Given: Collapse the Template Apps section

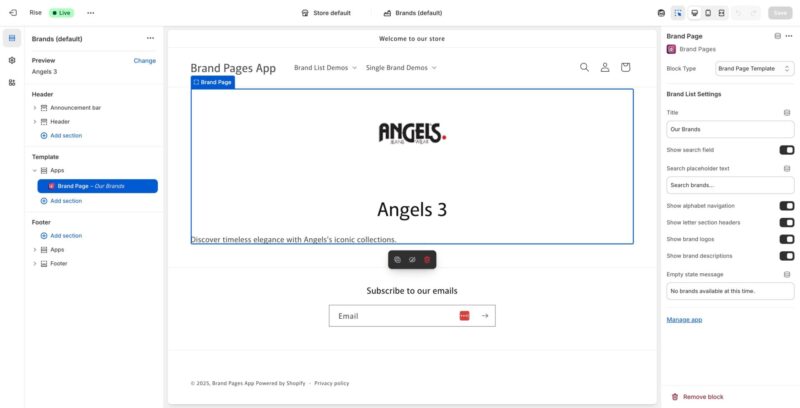Looking at the screenshot, I should click(x=35, y=170).
